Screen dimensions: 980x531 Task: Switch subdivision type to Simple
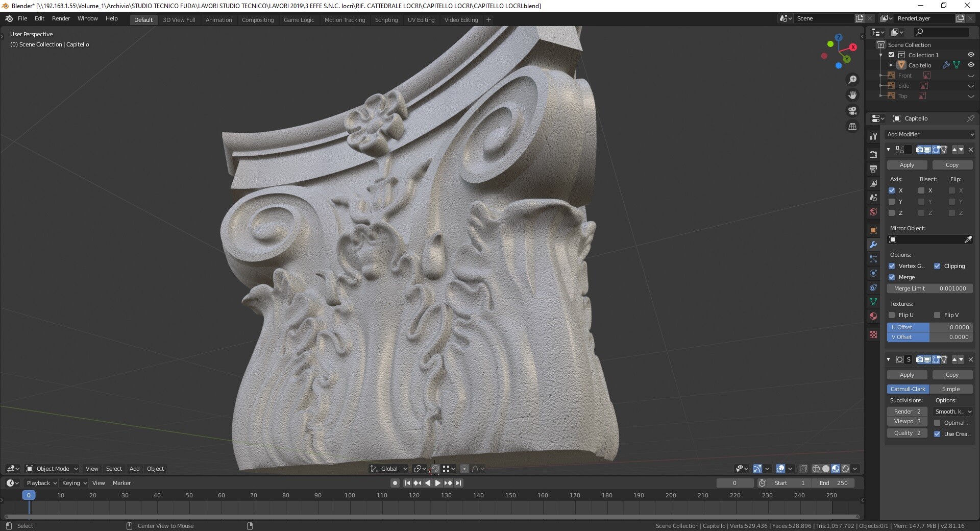pyautogui.click(x=951, y=389)
